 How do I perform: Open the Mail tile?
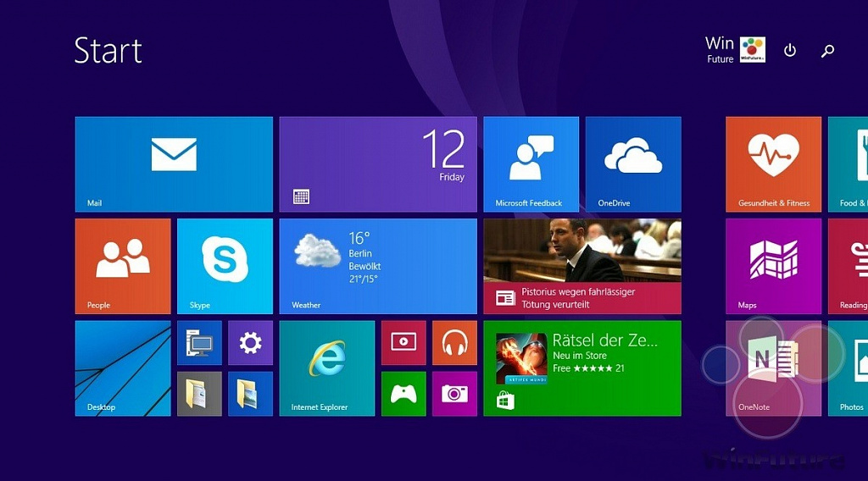click(x=174, y=164)
